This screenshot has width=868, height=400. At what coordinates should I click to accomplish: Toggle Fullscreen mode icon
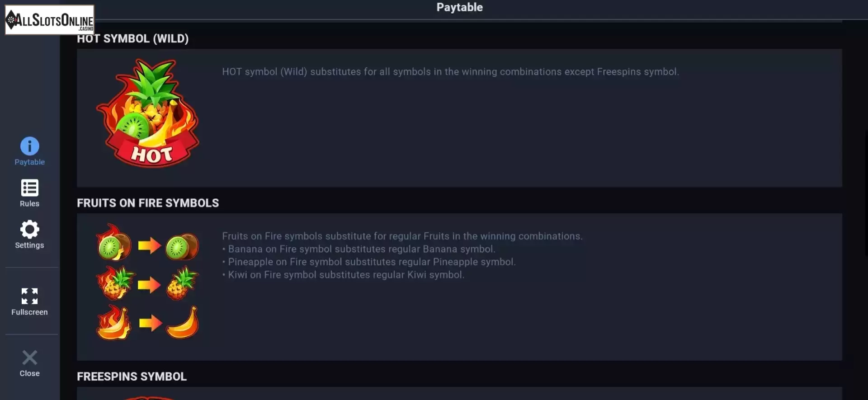[30, 296]
